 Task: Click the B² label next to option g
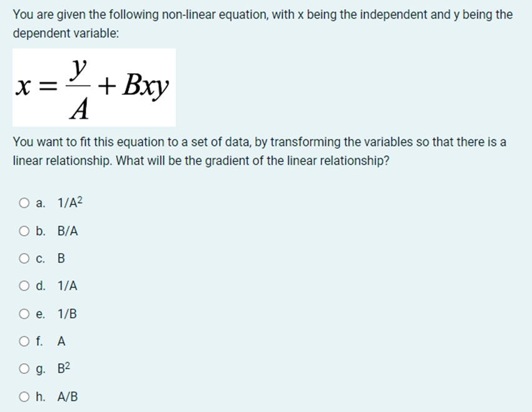[64, 369]
